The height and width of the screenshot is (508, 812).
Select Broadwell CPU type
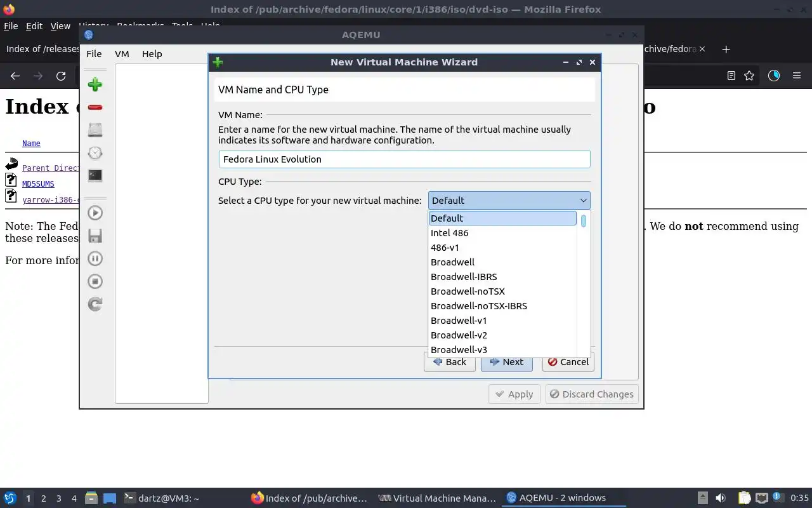click(x=502, y=262)
